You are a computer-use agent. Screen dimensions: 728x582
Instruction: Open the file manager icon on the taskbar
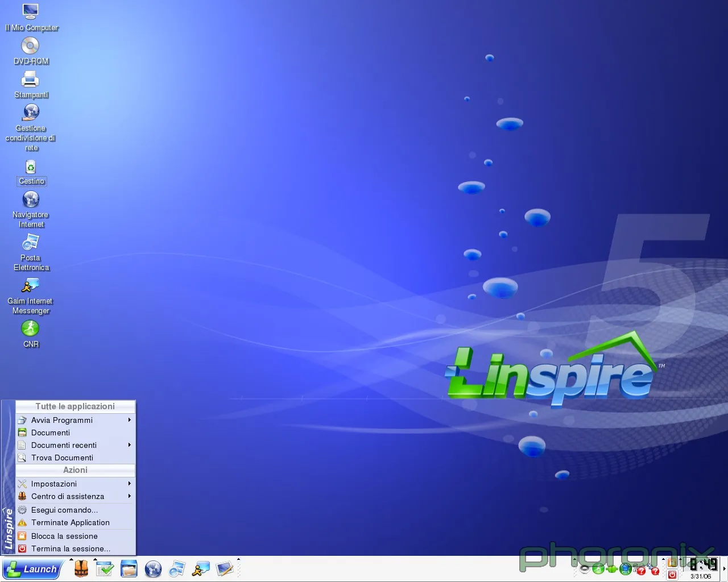coord(129,569)
